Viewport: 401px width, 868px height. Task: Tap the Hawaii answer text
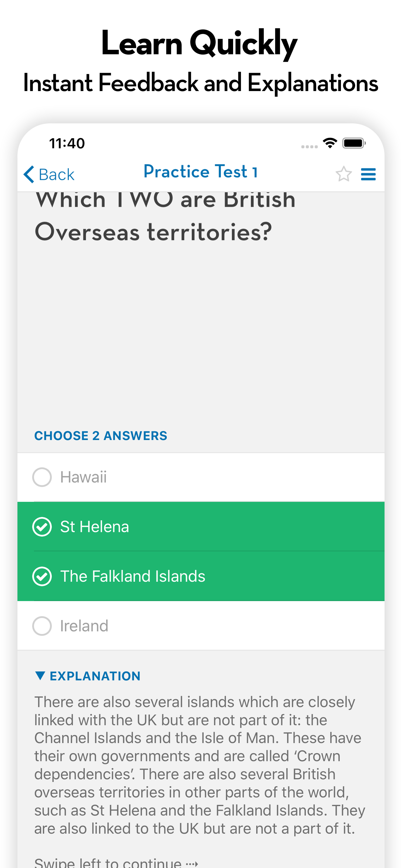[83, 477]
